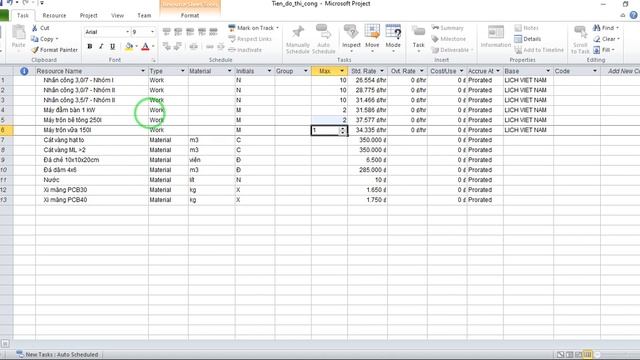The height and width of the screenshot is (360, 640).
Task: Click Std. Rate cell '285.000 đ'
Action: (367, 170)
